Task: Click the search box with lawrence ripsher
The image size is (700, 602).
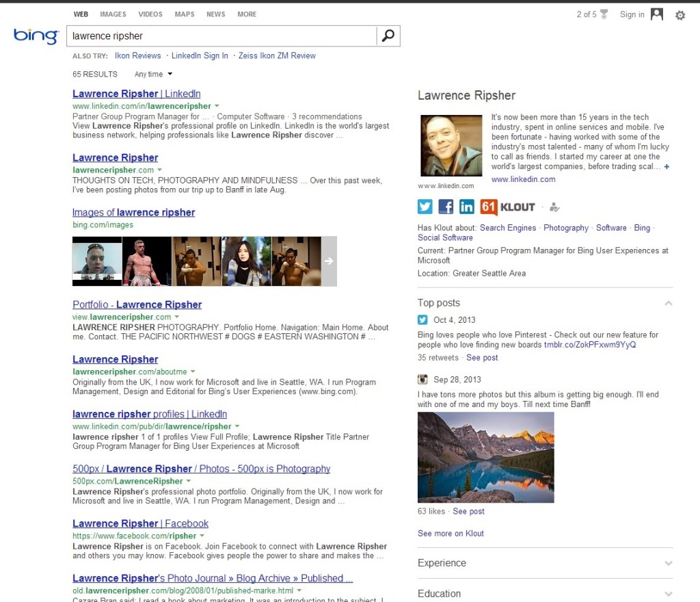Action: click(x=222, y=36)
